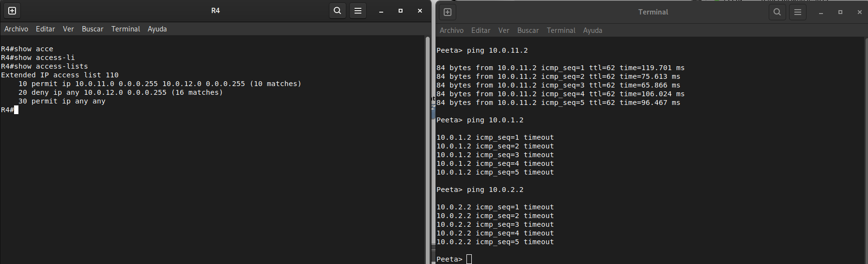This screenshot has height=264, width=868.
Task: Open Buscar menu in right Terminal window
Action: point(528,30)
